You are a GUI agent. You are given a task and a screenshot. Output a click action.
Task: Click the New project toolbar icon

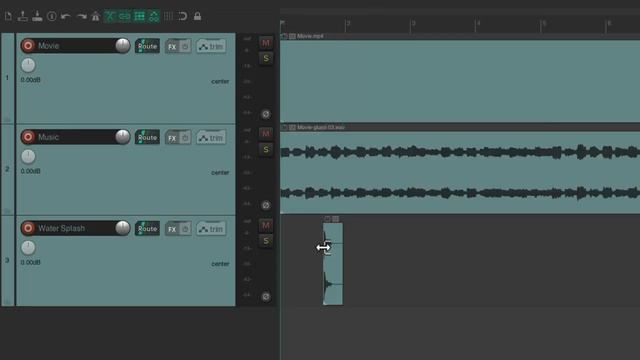(x=8, y=16)
